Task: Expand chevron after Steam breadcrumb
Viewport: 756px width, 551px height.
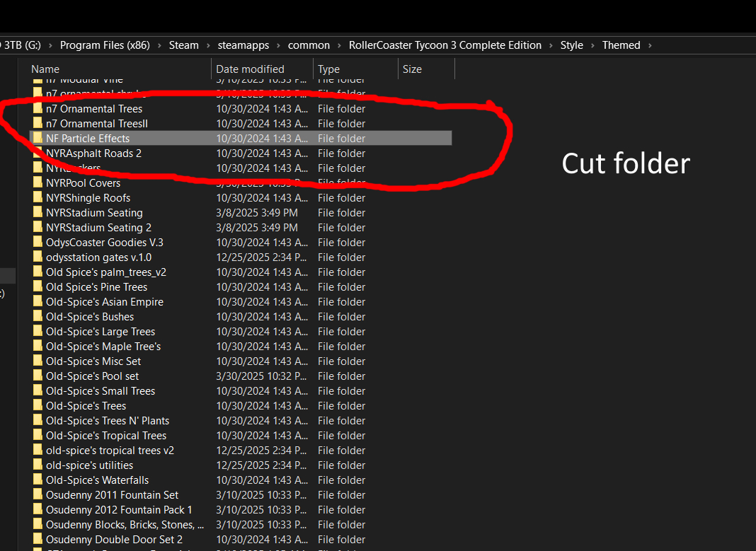Action: point(208,45)
